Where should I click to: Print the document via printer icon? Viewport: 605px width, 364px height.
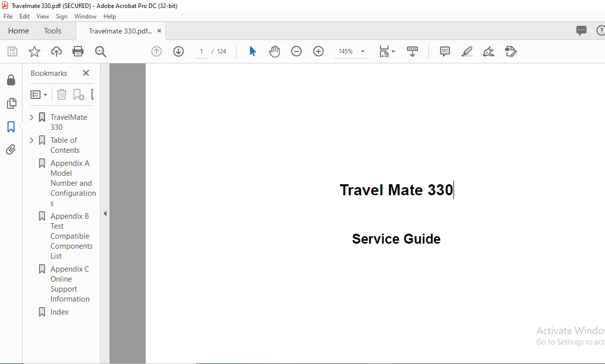pos(78,51)
